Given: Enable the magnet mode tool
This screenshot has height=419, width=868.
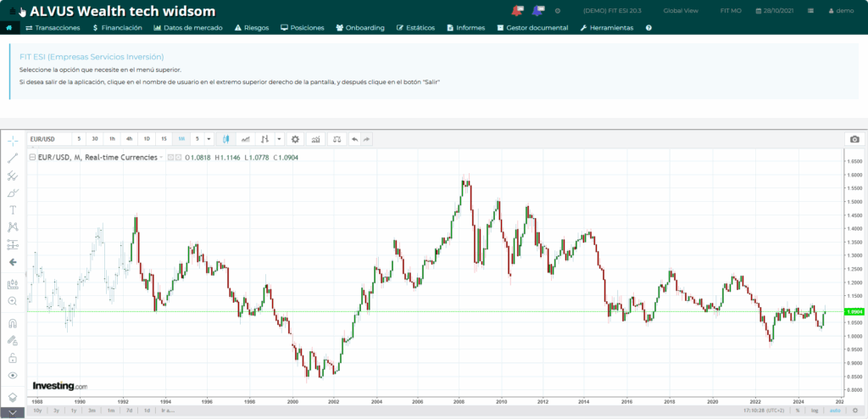Looking at the screenshot, I should click(13, 323).
